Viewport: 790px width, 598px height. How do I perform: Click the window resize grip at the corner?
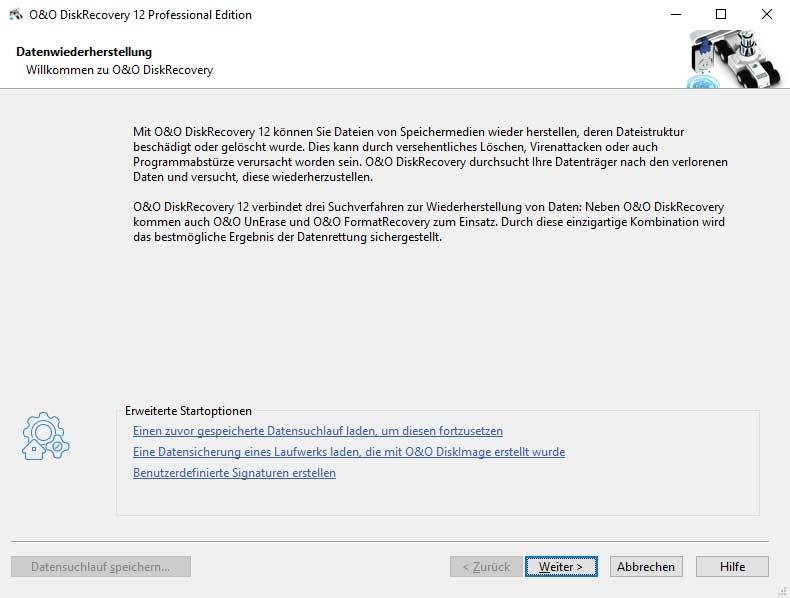[784, 592]
